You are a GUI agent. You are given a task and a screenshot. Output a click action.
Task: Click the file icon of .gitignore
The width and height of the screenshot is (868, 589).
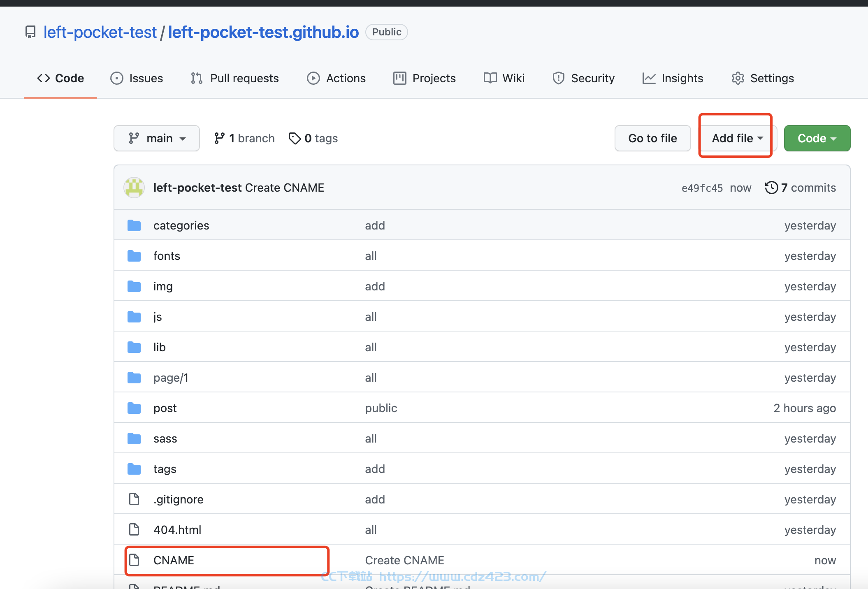click(x=134, y=499)
